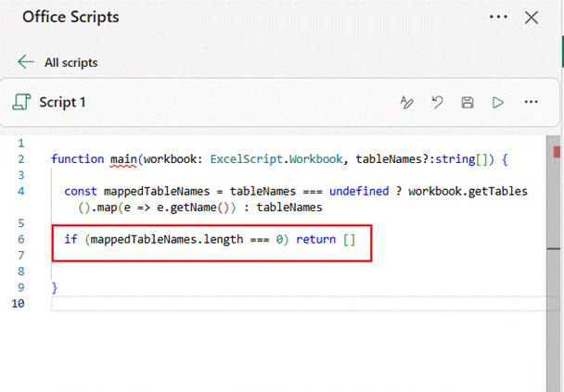
Task: Place cursor on mappedTableNames constant declaration
Action: click(x=157, y=191)
